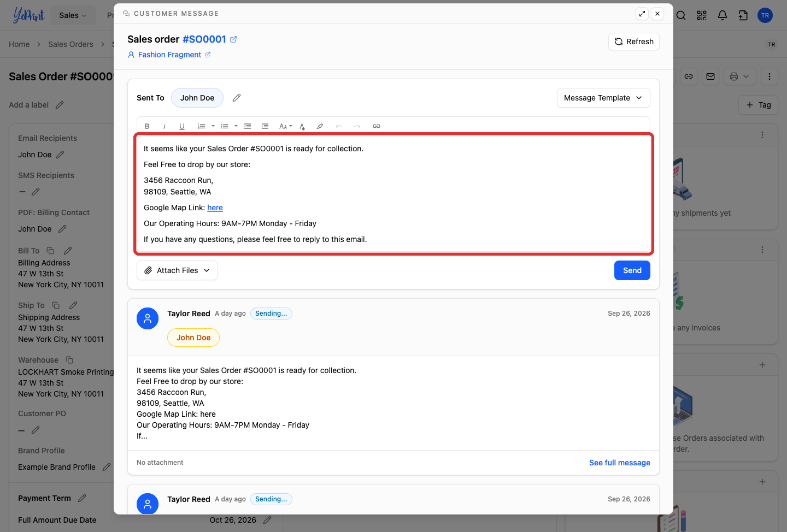787x532 pixels.
Task: Open the Message Template dropdown
Action: pos(603,98)
